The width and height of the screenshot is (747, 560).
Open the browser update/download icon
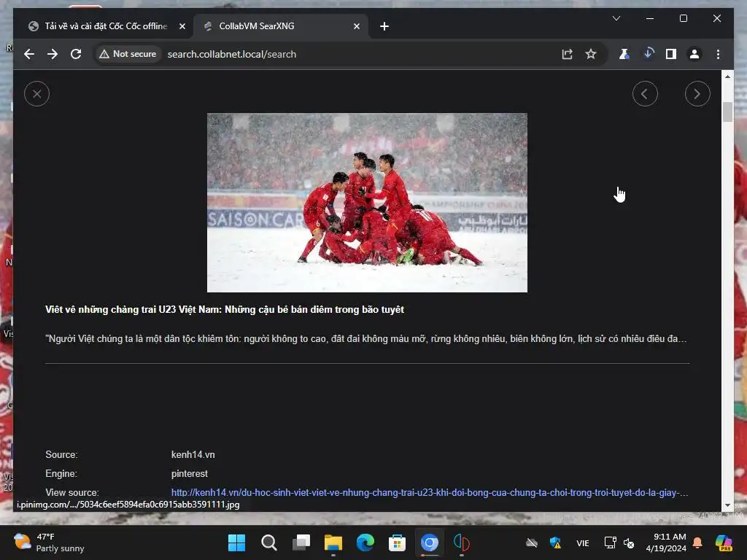[x=648, y=53]
